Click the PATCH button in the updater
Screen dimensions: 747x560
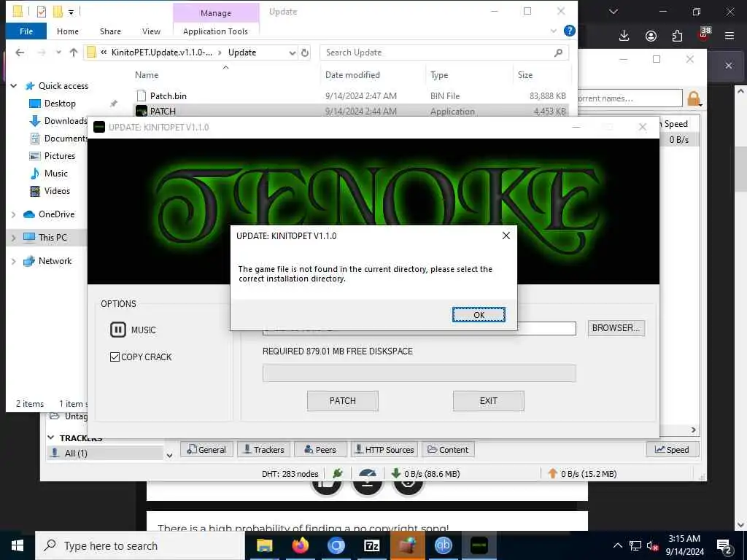tap(343, 401)
